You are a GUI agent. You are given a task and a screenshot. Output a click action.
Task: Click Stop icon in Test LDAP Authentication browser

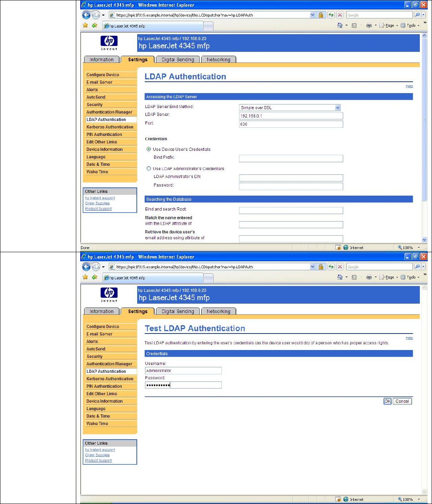pos(340,267)
